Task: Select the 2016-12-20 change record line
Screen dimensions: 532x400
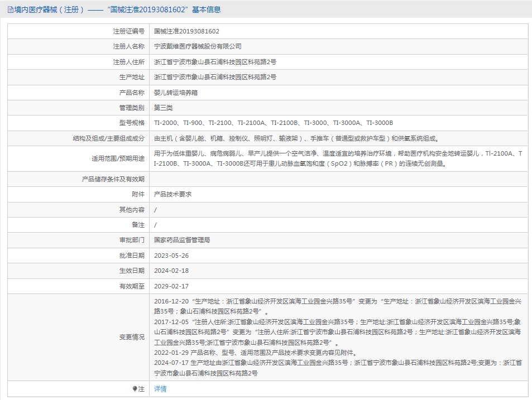Action: [338, 306]
